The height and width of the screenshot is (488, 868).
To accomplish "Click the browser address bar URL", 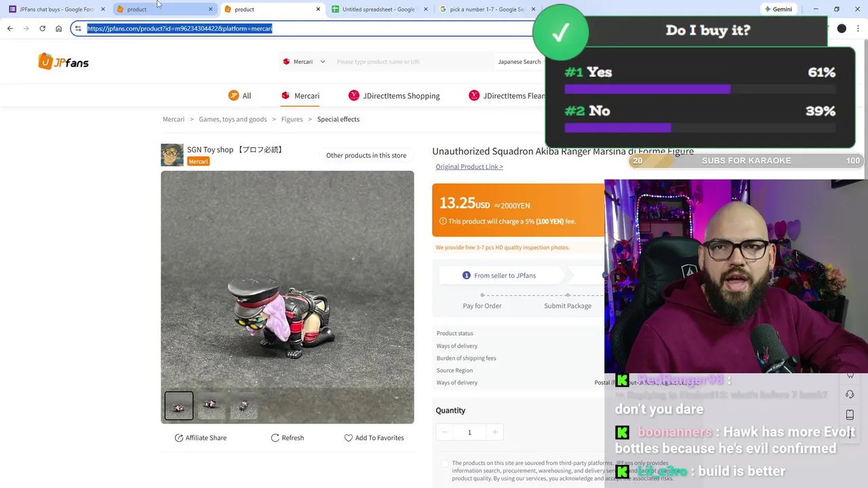I will (179, 28).
